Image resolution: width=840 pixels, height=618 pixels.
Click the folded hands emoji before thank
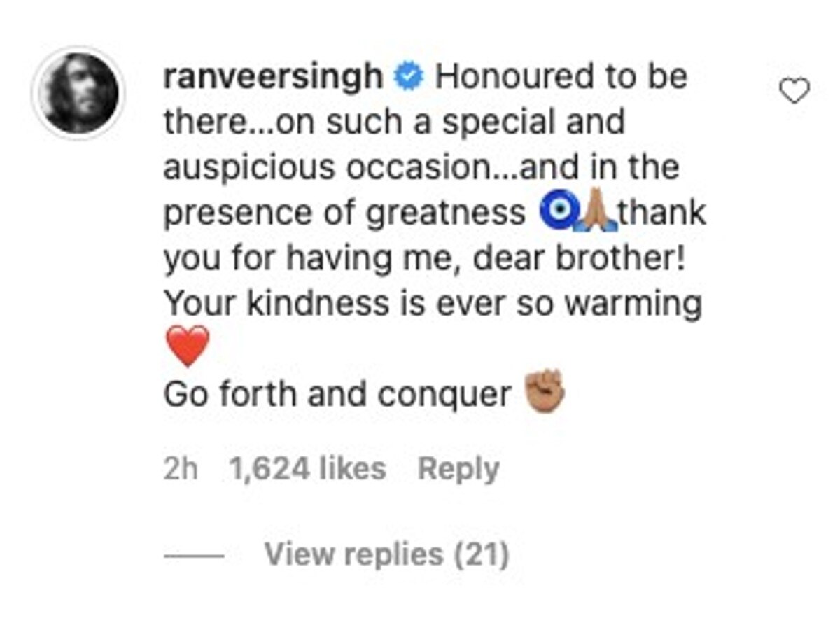tap(594, 214)
